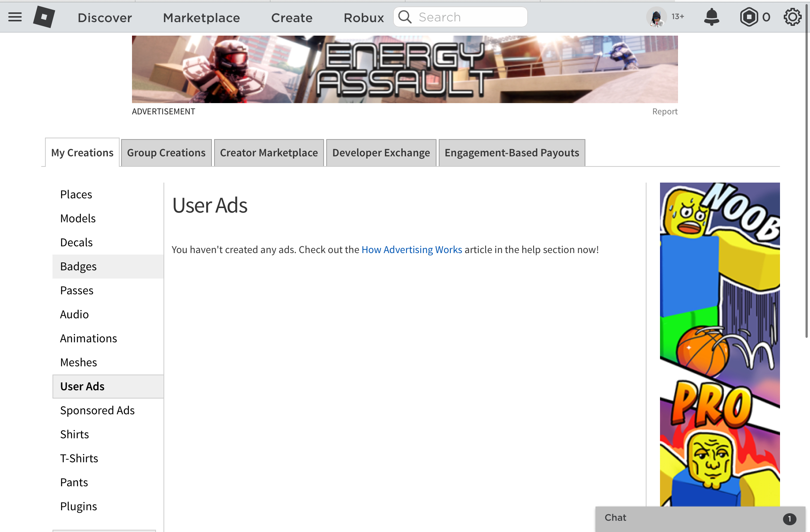Click the page vertical scrollbar
The height and width of the screenshot is (532, 810).
(807, 171)
